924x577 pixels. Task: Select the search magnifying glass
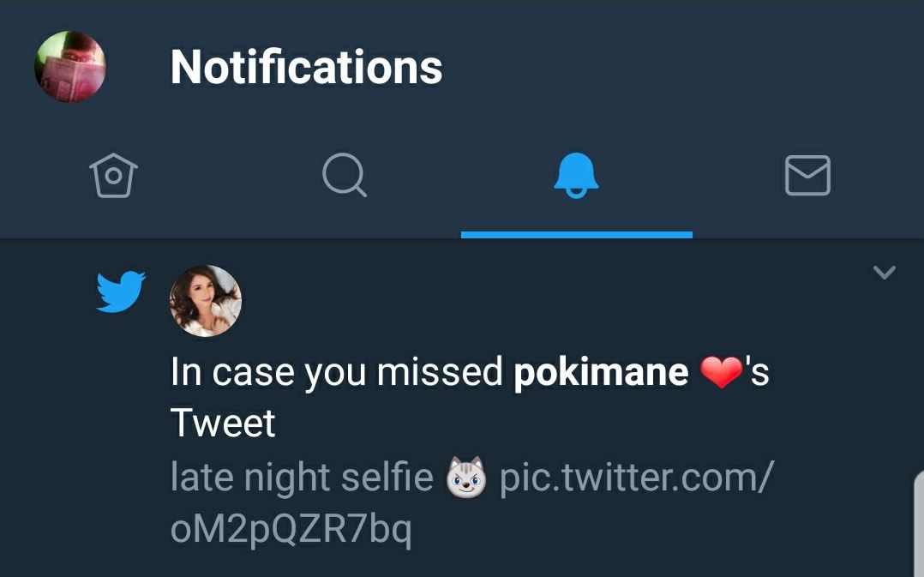coord(346,175)
